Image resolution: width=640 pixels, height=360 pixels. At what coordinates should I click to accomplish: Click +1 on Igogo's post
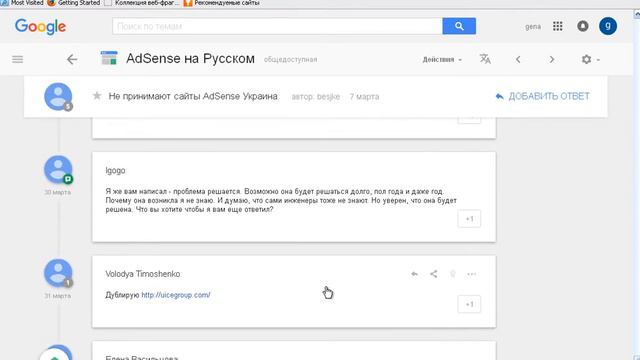[469, 219]
